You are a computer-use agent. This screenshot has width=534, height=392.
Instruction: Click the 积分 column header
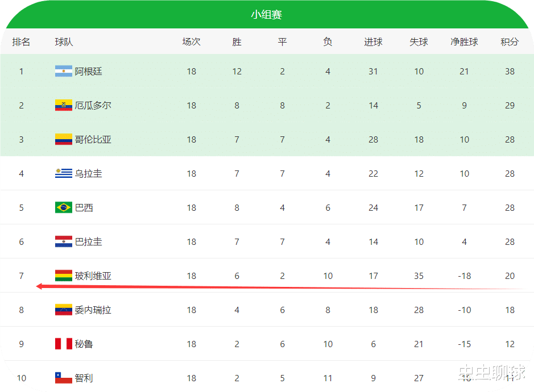tap(510, 42)
